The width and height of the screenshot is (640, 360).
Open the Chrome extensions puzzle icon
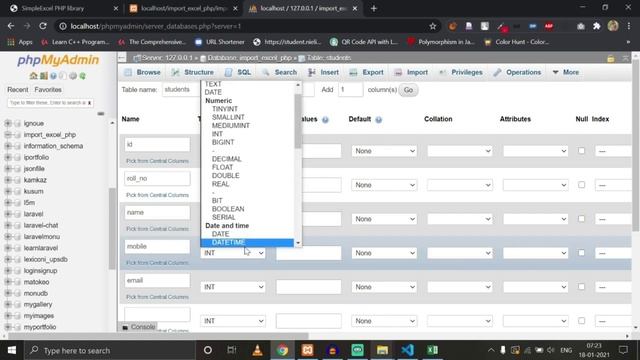coord(597,26)
